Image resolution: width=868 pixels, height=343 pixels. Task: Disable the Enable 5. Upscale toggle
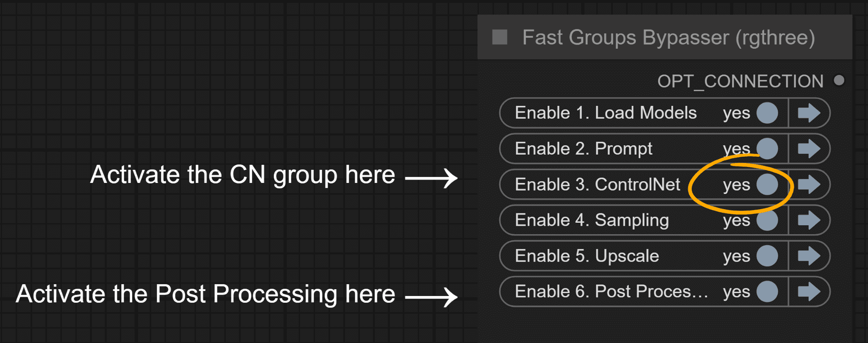click(x=767, y=256)
